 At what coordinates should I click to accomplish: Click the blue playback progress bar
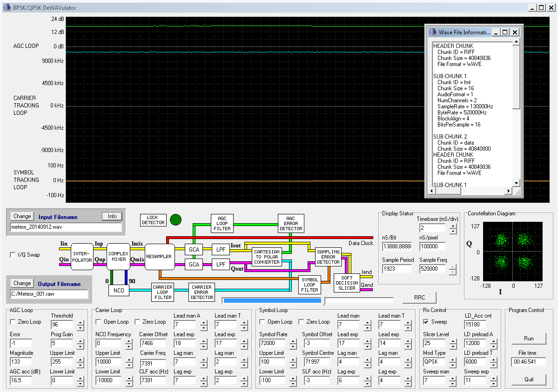pos(272,300)
